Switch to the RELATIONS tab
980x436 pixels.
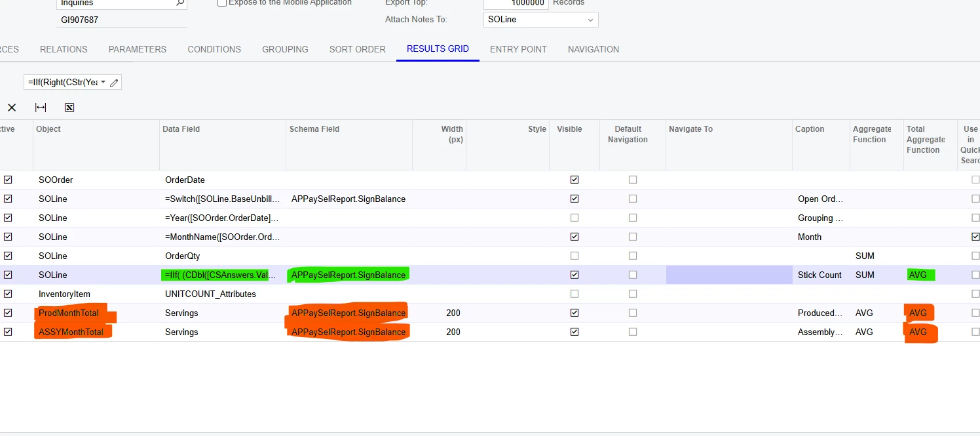click(64, 49)
